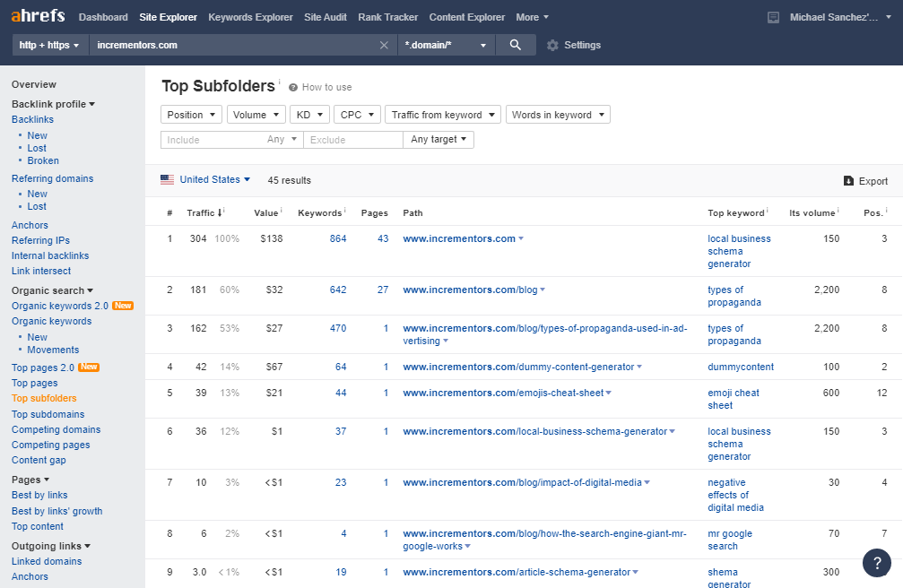Open Content Explorer
The width and height of the screenshot is (903, 588).
tap(467, 17)
